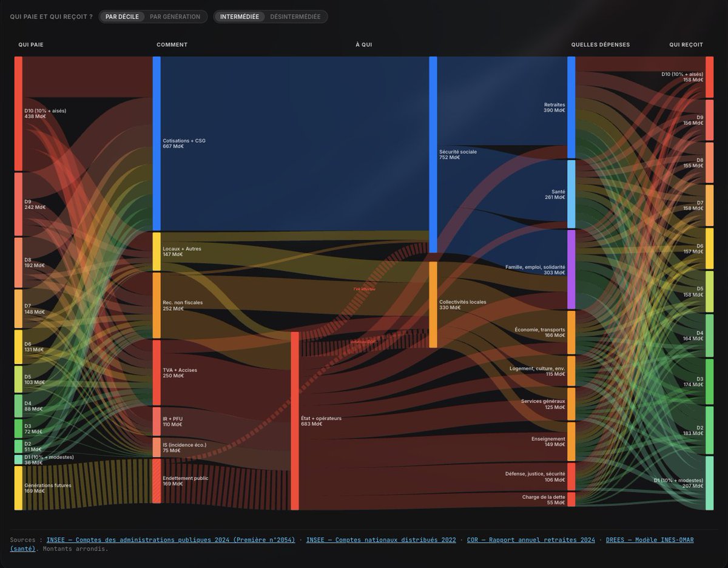Select the D7 148 Md€ payer node
This screenshot has width=728, height=568.
click(18, 309)
